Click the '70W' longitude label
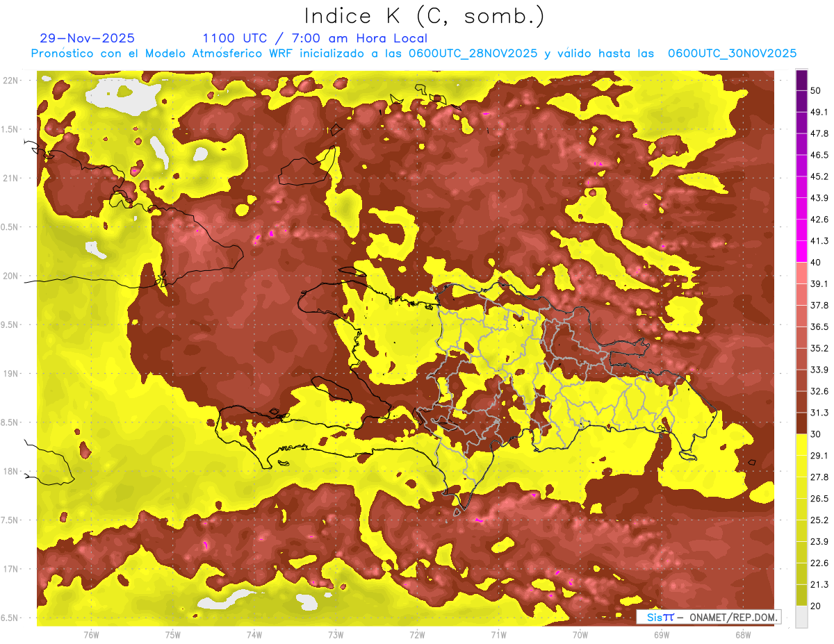 pyautogui.click(x=580, y=634)
